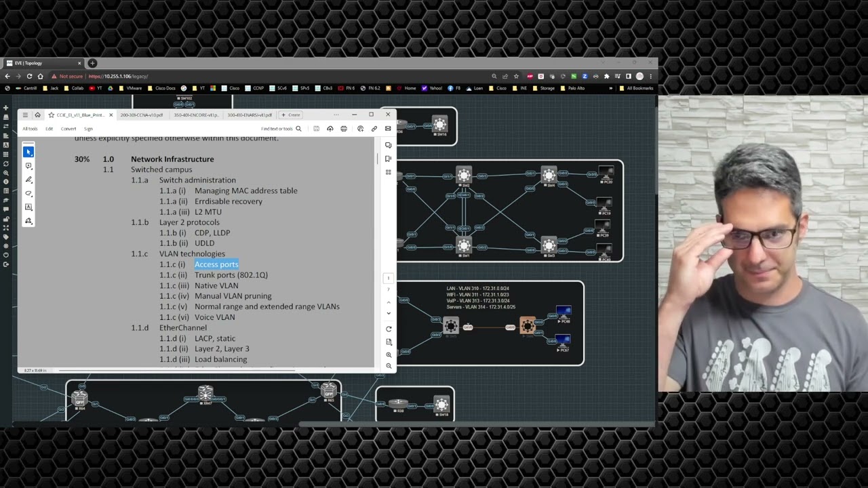Screen dimensions: 868x488
Task: Zoom out on the PDF page
Action: (389, 366)
